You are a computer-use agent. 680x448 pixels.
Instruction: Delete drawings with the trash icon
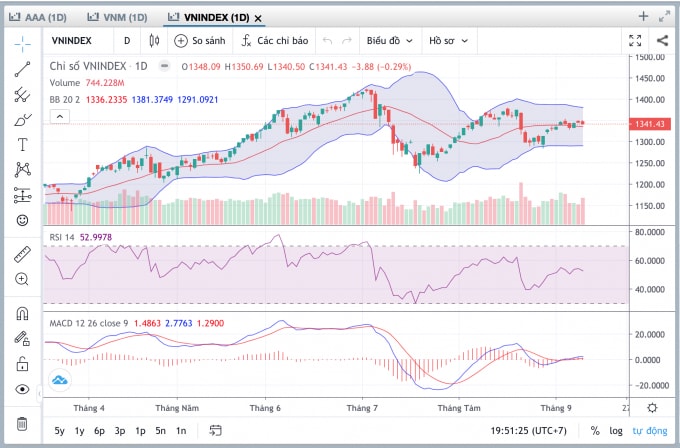point(22,423)
